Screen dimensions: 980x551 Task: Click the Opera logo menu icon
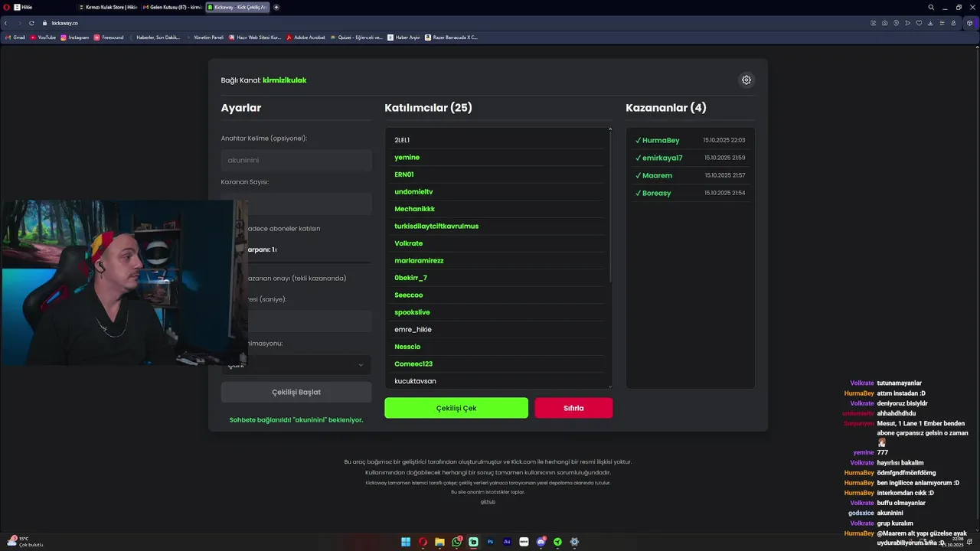[x=6, y=7]
